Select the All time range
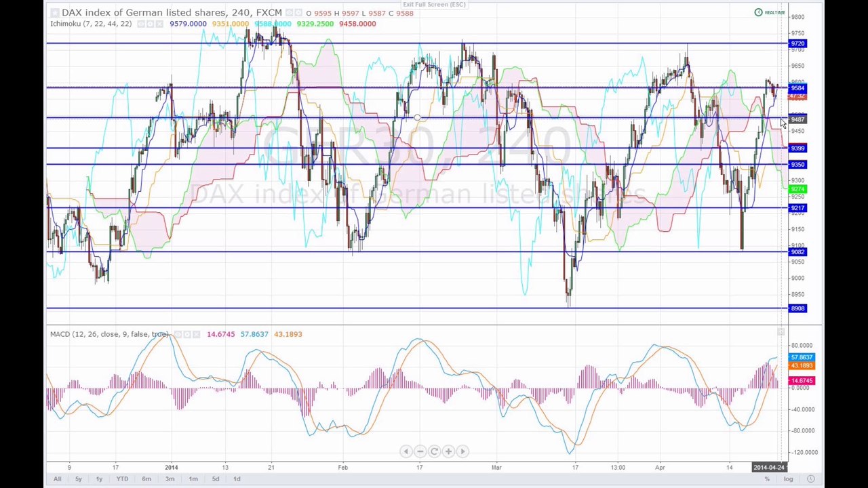 pos(57,479)
